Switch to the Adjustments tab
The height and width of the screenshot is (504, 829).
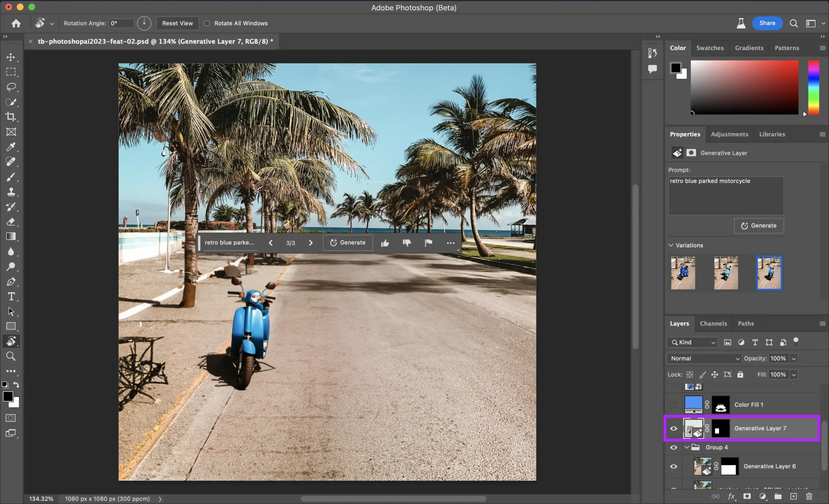click(730, 133)
